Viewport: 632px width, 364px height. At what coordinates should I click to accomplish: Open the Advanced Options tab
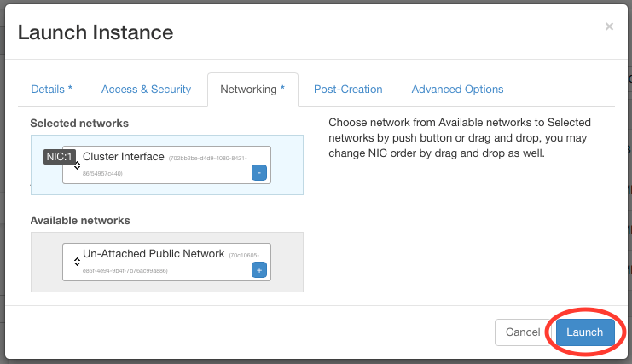pyautogui.click(x=457, y=90)
